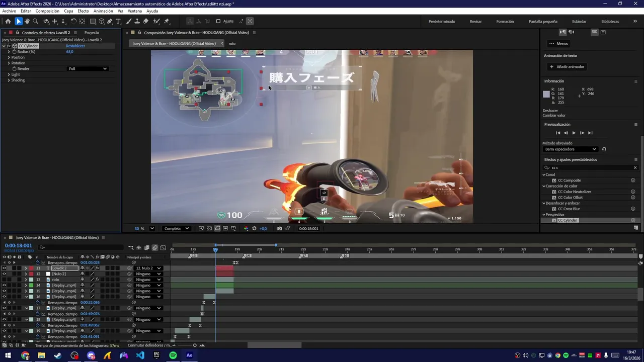Select the Eraser tool
The image size is (644, 362).
146,21
